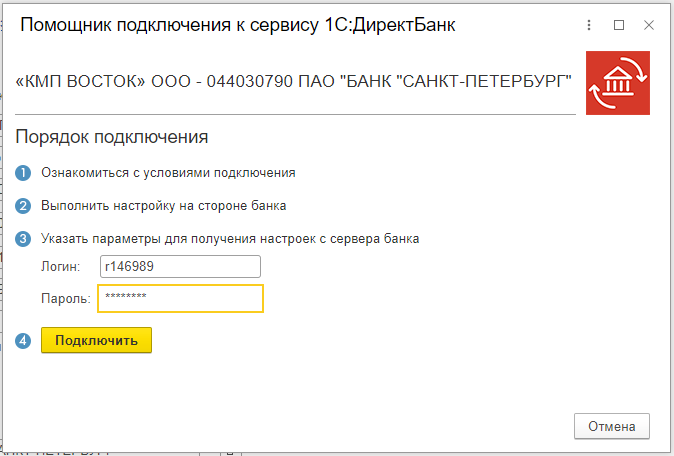The image size is (674, 456).
Task: Click the step 1 number circle
Action: tap(24, 173)
